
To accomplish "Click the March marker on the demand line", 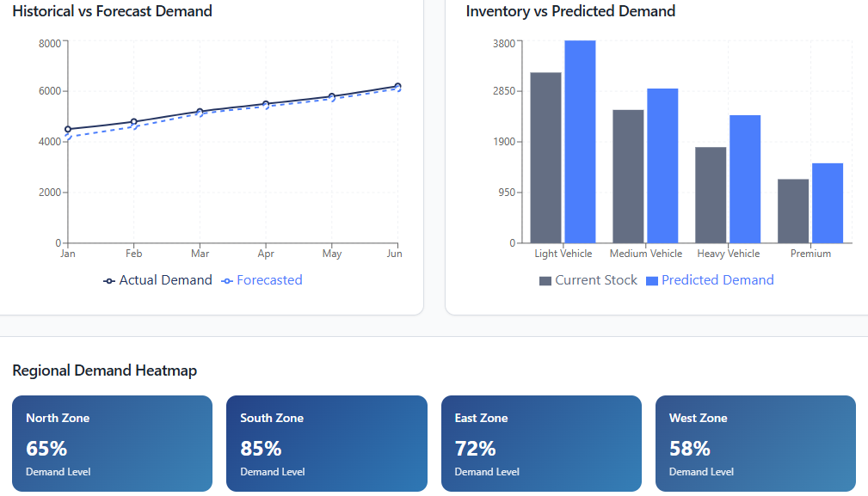I will [200, 111].
